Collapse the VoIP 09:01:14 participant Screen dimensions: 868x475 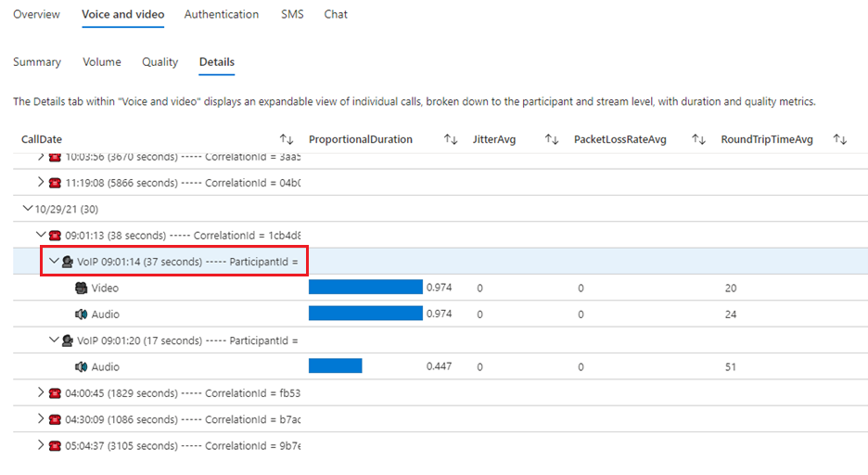pyautogui.click(x=54, y=261)
